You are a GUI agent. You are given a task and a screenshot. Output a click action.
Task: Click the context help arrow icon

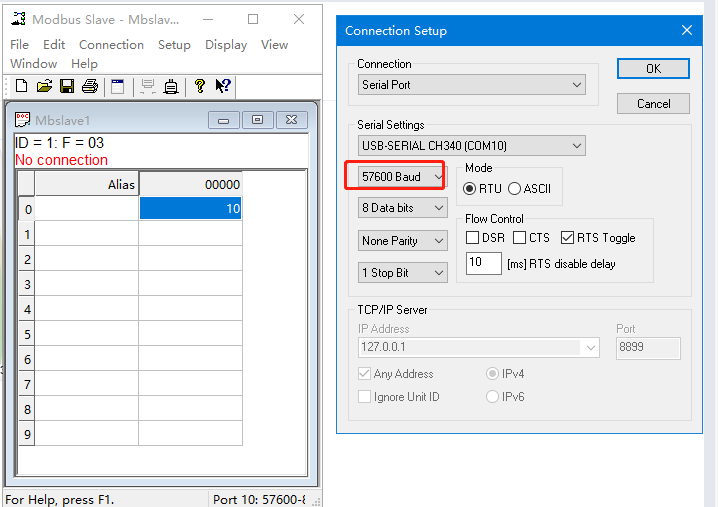[x=223, y=87]
